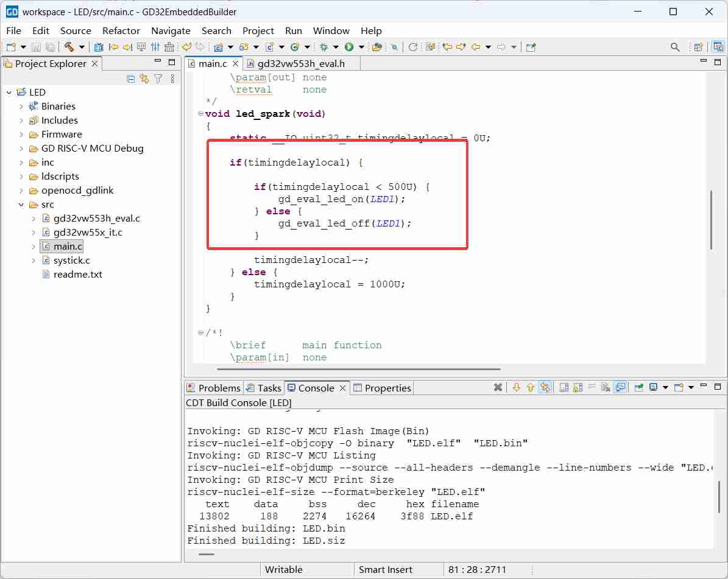Open the Project Explorer filter icon
This screenshot has height=579, width=728.
[x=158, y=79]
